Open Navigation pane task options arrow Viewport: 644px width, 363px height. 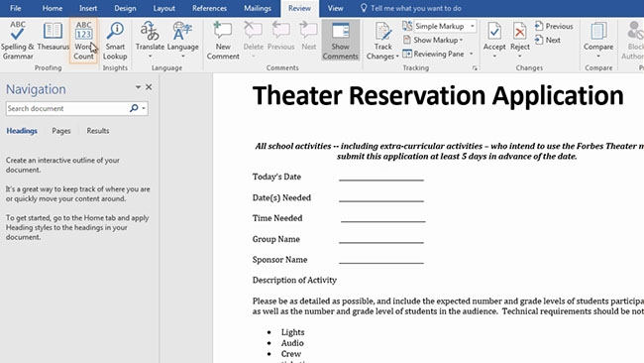(x=138, y=87)
